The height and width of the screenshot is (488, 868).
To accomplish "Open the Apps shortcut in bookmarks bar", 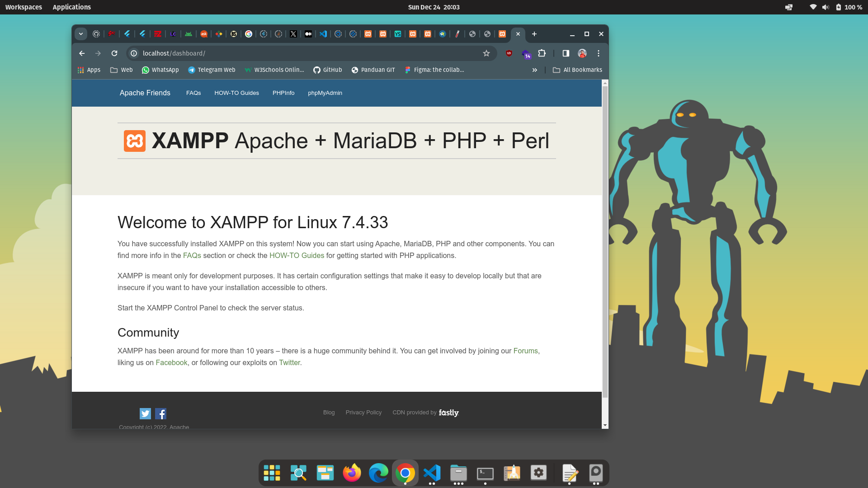I will [x=89, y=70].
